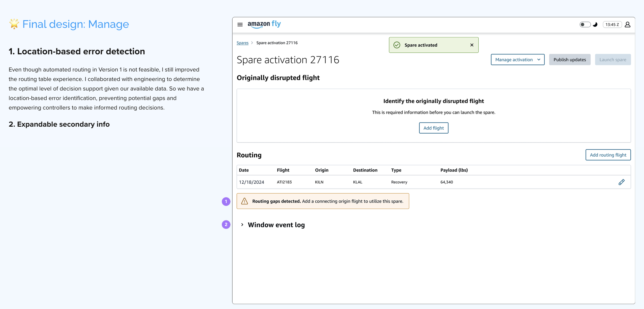The width and height of the screenshot is (644, 309).
Task: Edit the ATI2183 routing row with pencil
Action: click(x=621, y=182)
